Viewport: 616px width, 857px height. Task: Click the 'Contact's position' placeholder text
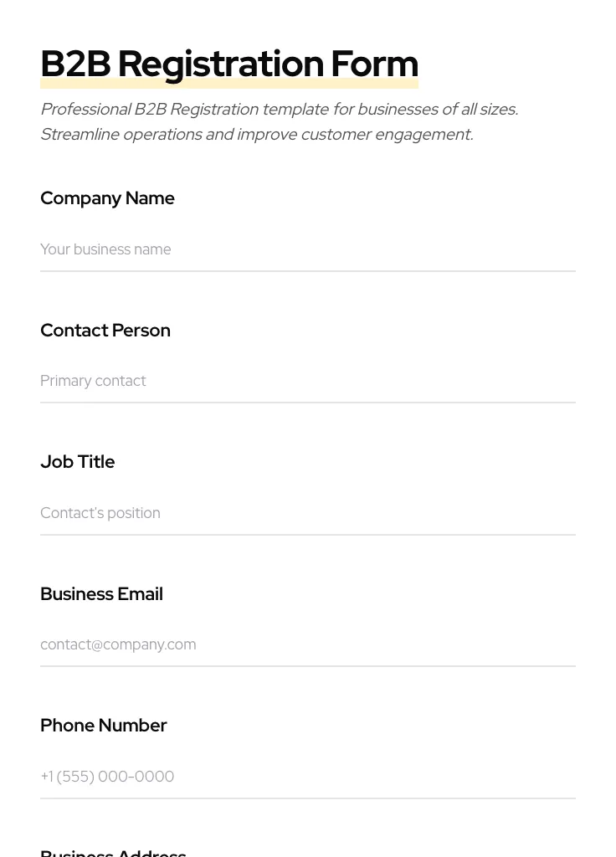(100, 513)
